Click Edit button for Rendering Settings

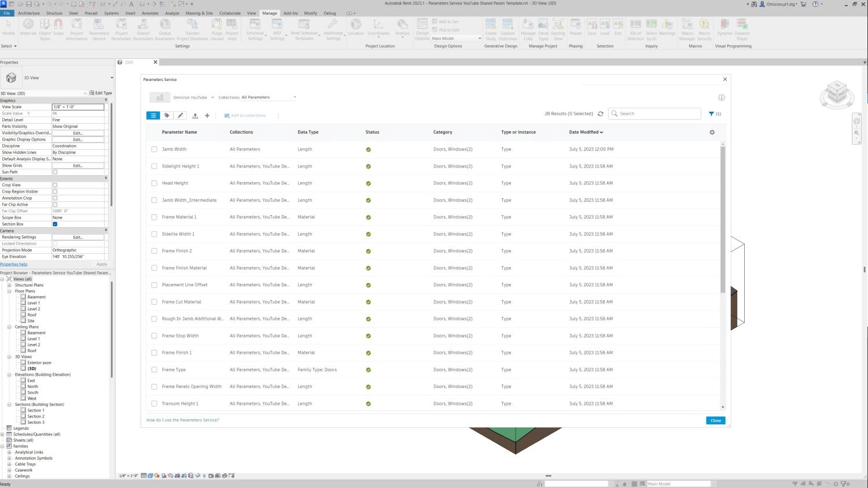click(x=78, y=237)
